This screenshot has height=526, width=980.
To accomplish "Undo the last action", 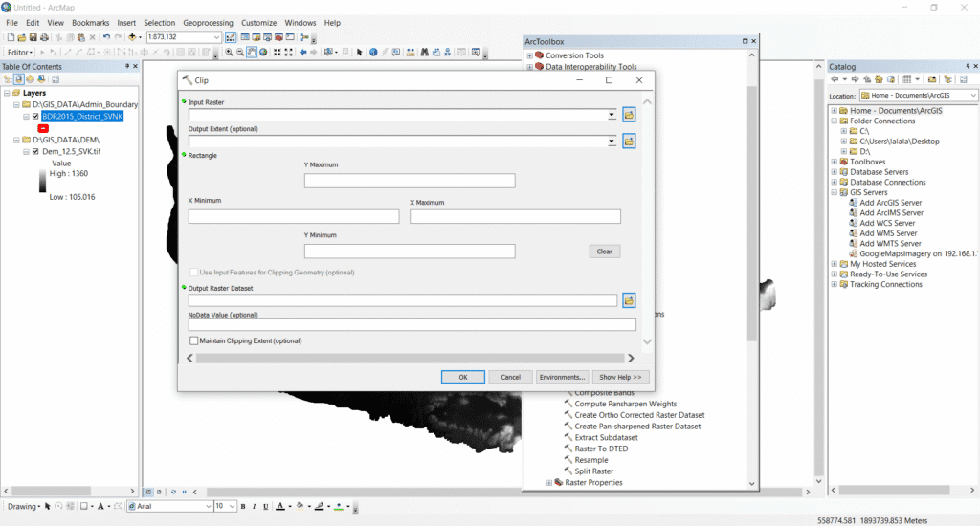I will [x=106, y=37].
